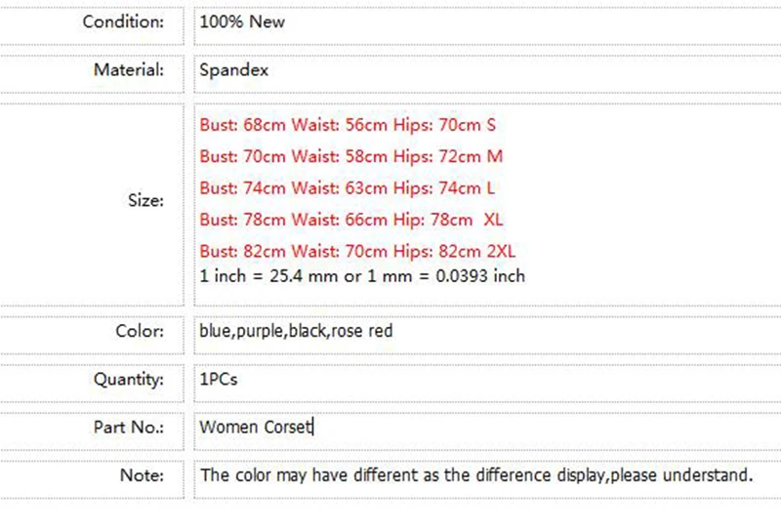Click the Note label cell
The image size is (781, 532).
tap(92, 475)
